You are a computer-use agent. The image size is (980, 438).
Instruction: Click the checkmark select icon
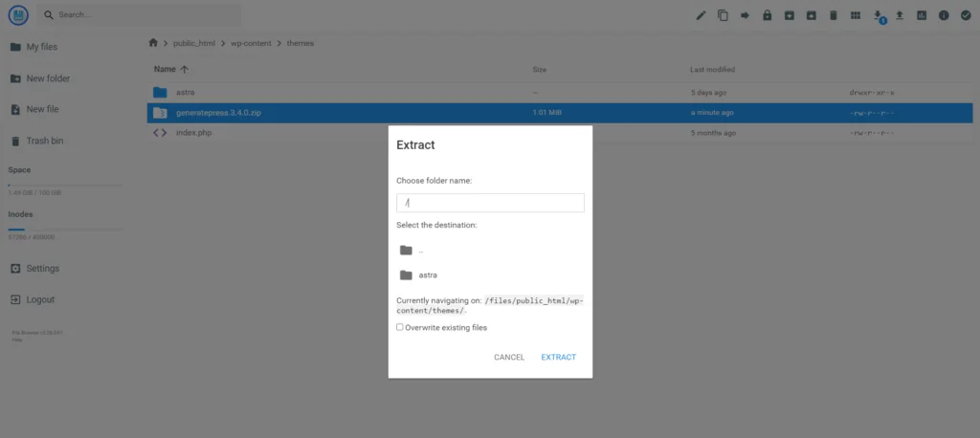point(966,15)
